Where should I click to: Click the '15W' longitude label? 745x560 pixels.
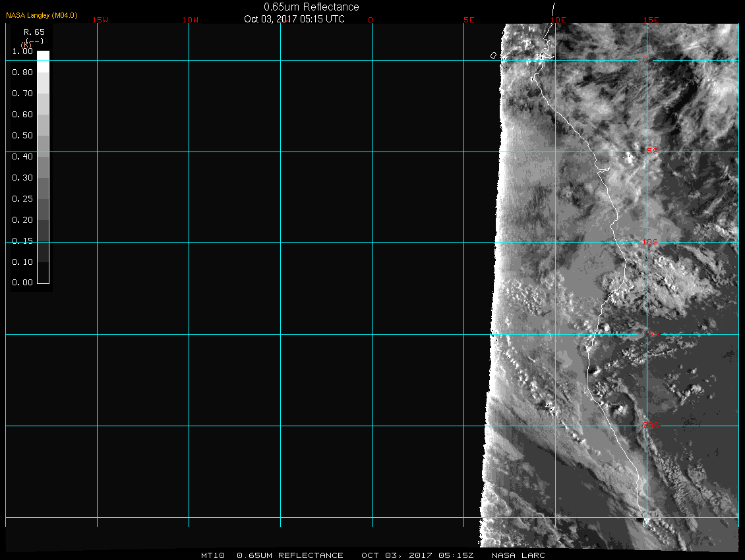pyautogui.click(x=100, y=20)
